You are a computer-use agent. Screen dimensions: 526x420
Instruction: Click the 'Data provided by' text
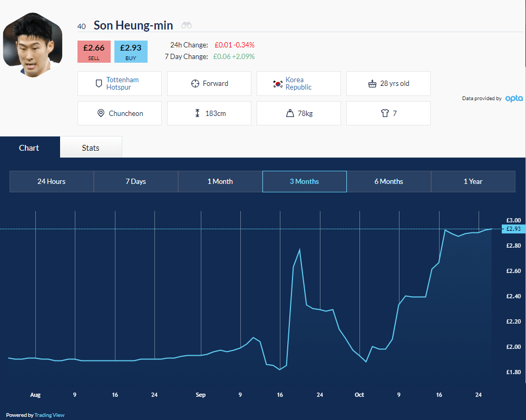pyautogui.click(x=482, y=99)
